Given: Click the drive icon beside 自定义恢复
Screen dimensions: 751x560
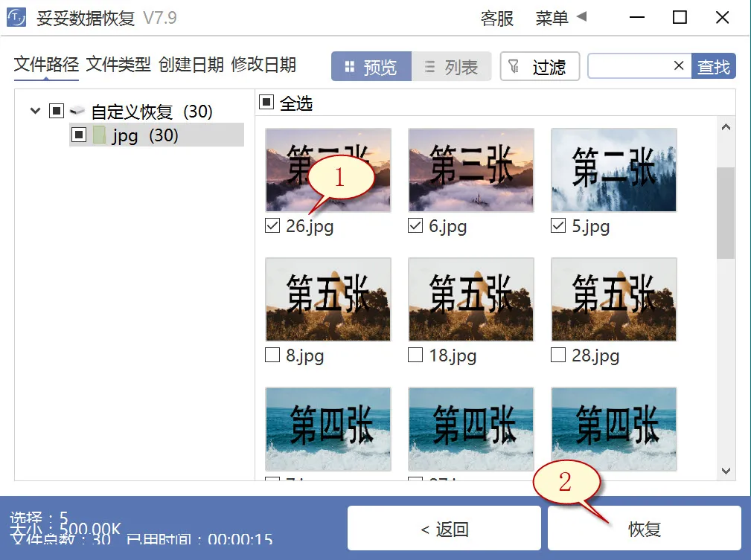Looking at the screenshot, I should tap(77, 112).
